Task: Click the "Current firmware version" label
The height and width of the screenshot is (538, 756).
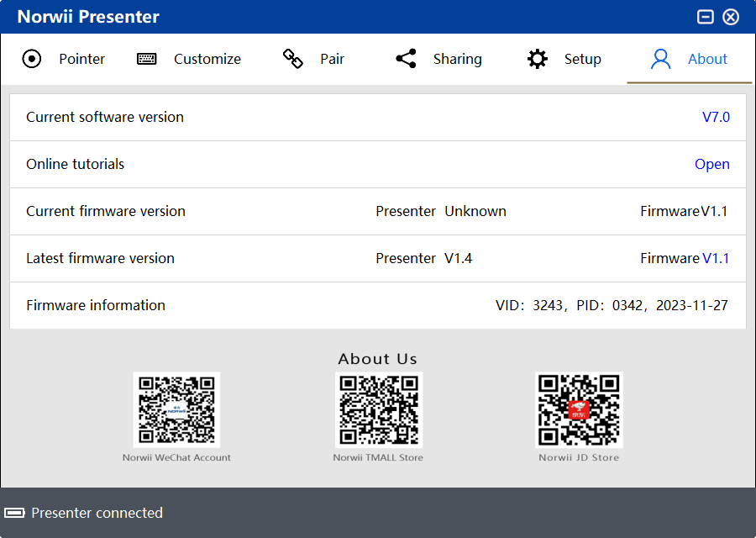Action: [x=106, y=211]
